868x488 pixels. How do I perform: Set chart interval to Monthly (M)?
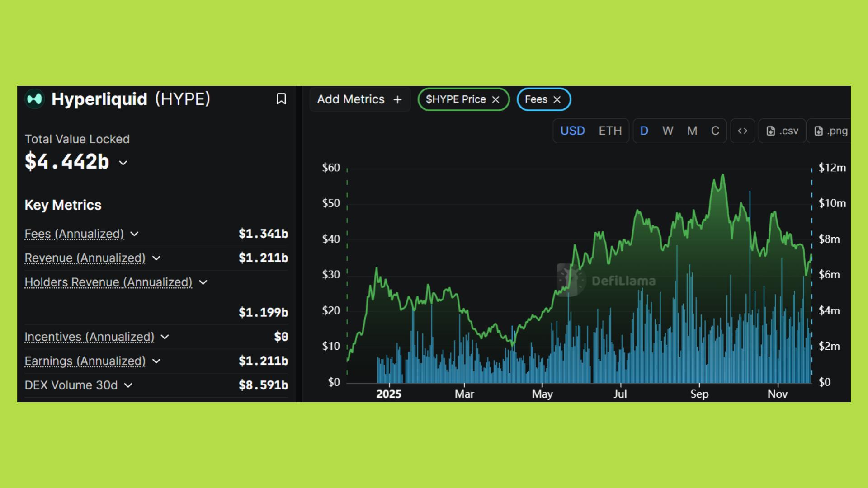692,131
